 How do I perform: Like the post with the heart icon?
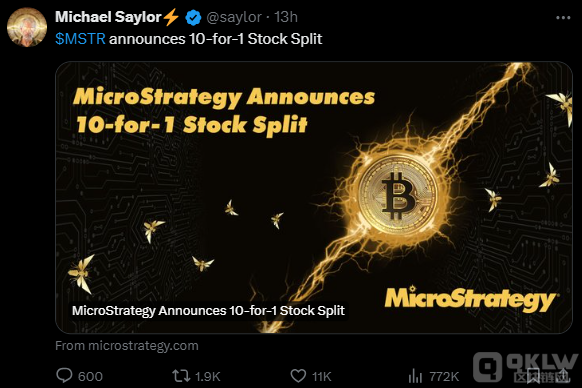(298, 376)
